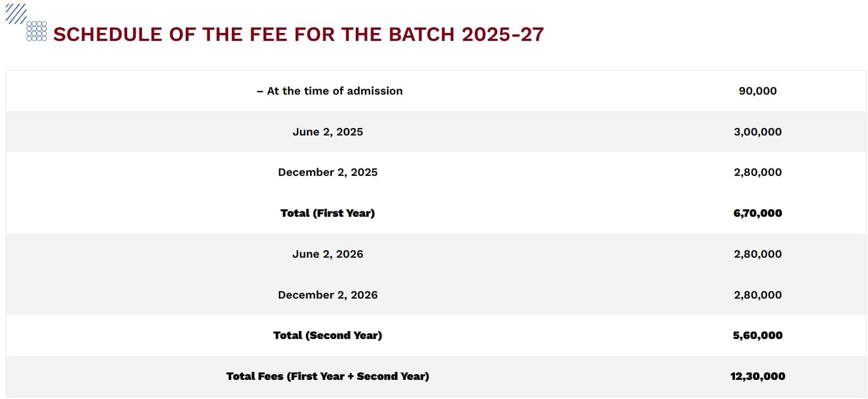Screen dimensions: 868x399
Task: Select the December 2, 2026 date cell
Action: 328,295
